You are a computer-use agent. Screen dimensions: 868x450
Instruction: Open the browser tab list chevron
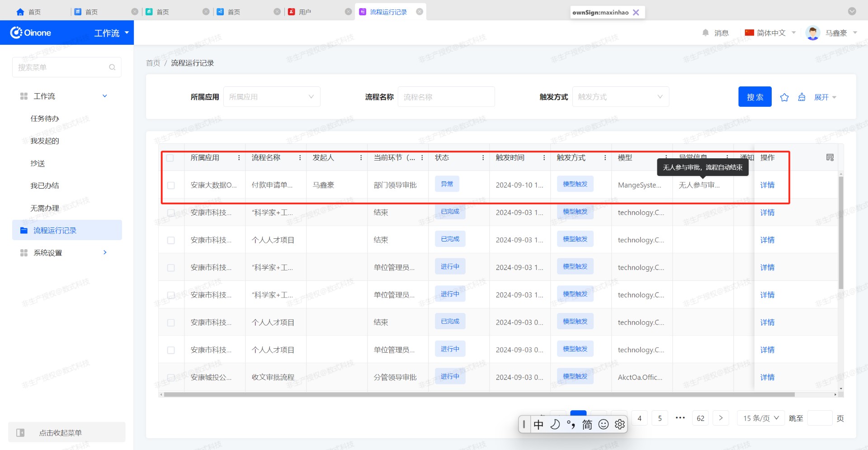[x=852, y=11]
